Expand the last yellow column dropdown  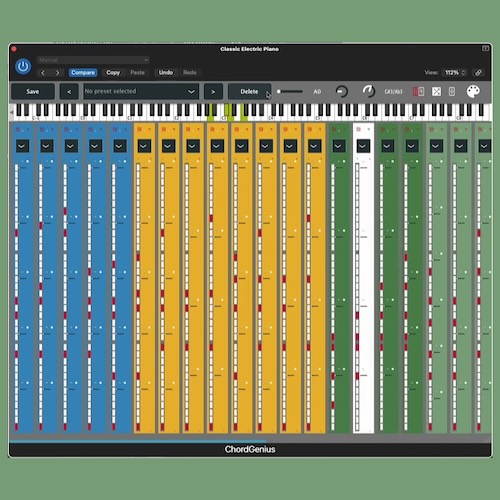[314, 146]
